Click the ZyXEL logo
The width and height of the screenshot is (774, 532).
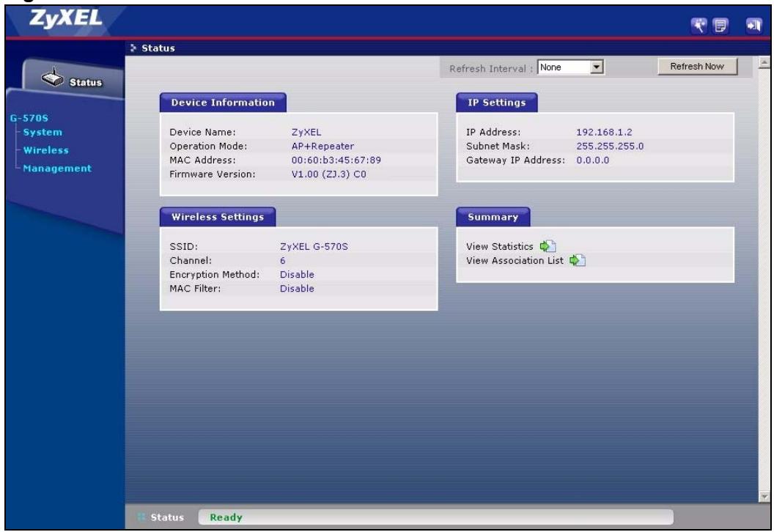66,18
